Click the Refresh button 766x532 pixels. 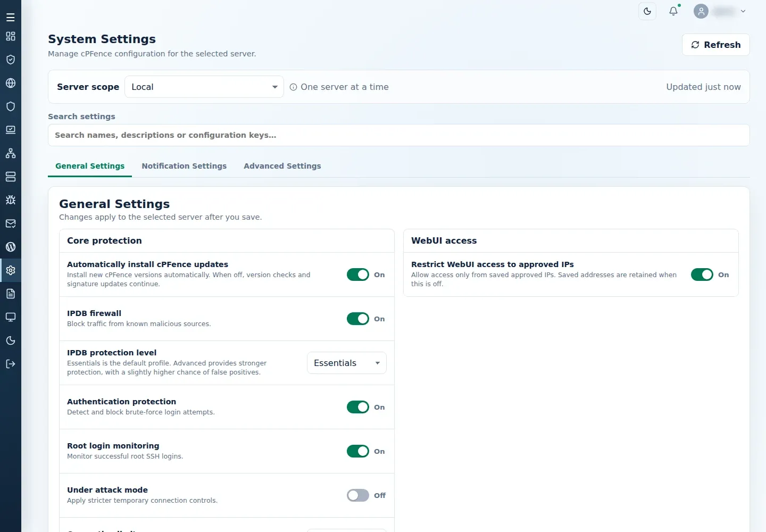[716, 45]
